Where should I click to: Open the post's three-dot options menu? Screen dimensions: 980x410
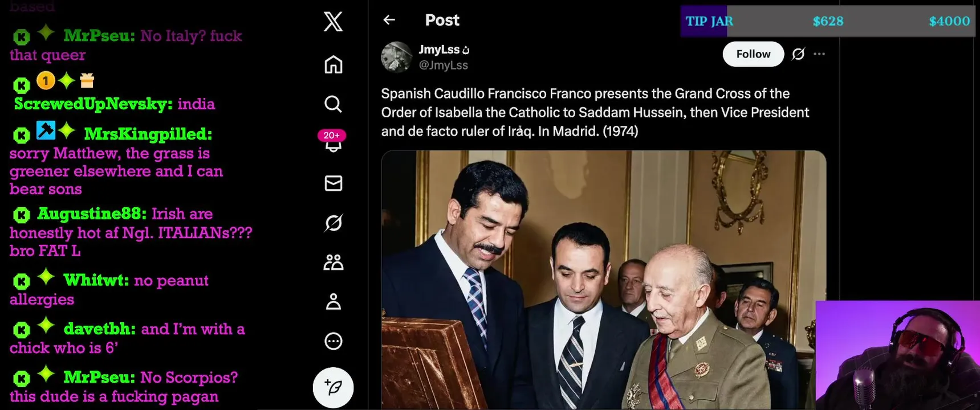click(x=819, y=54)
